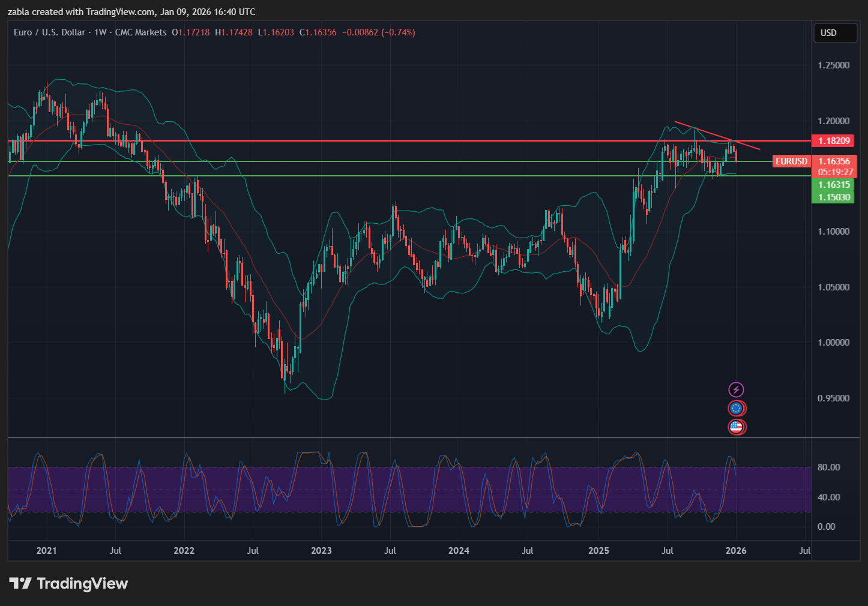Click the EU flag economic event icon
Image resolution: width=868 pixels, height=606 pixels.
[x=736, y=409]
